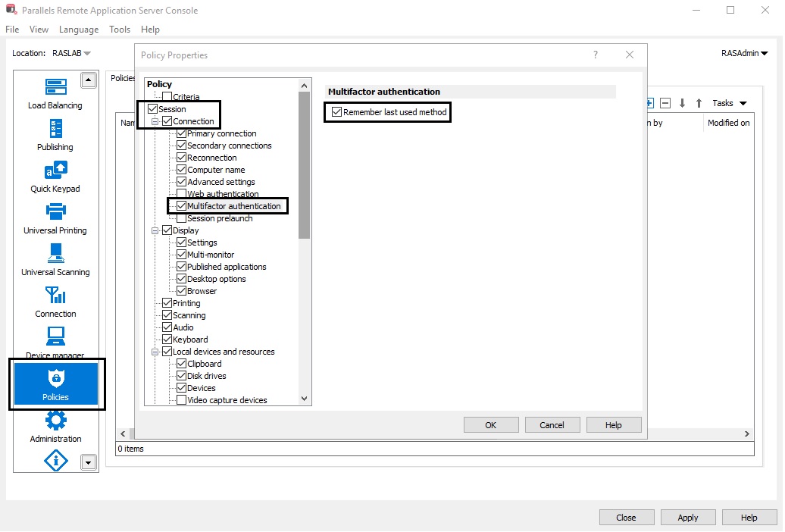Click the Parallels app icon in title bar

pyautogui.click(x=11, y=10)
